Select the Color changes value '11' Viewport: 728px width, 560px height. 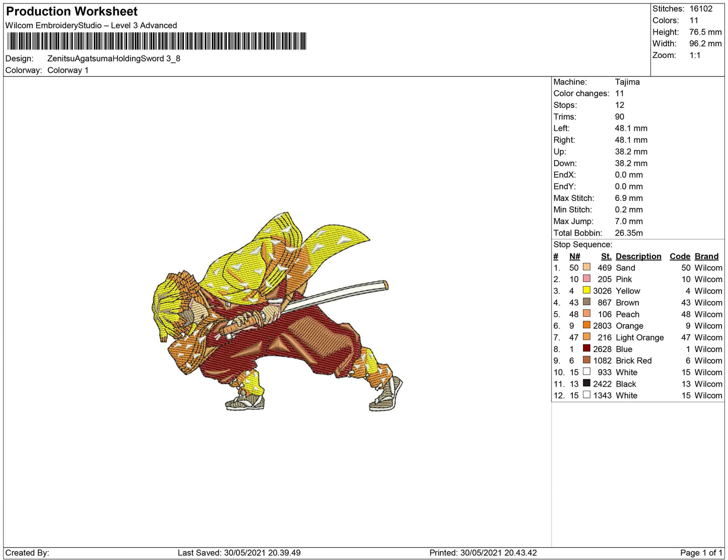point(620,93)
